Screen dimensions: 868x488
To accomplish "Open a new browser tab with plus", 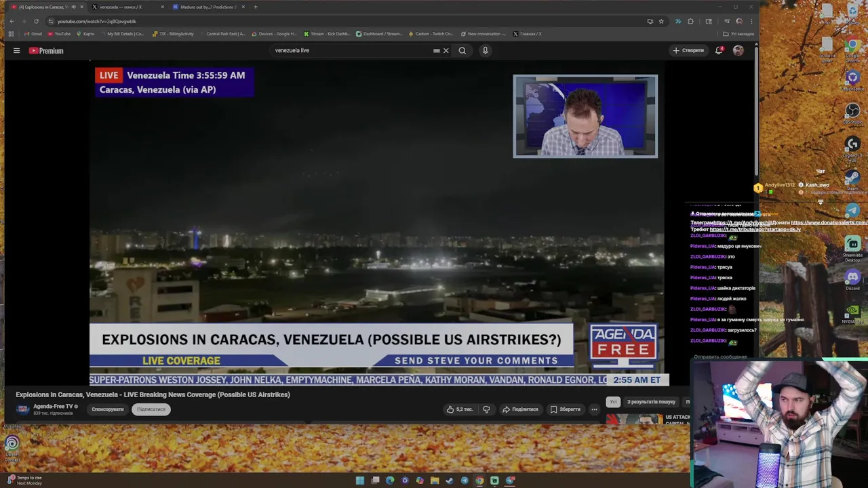I will click(x=256, y=7).
